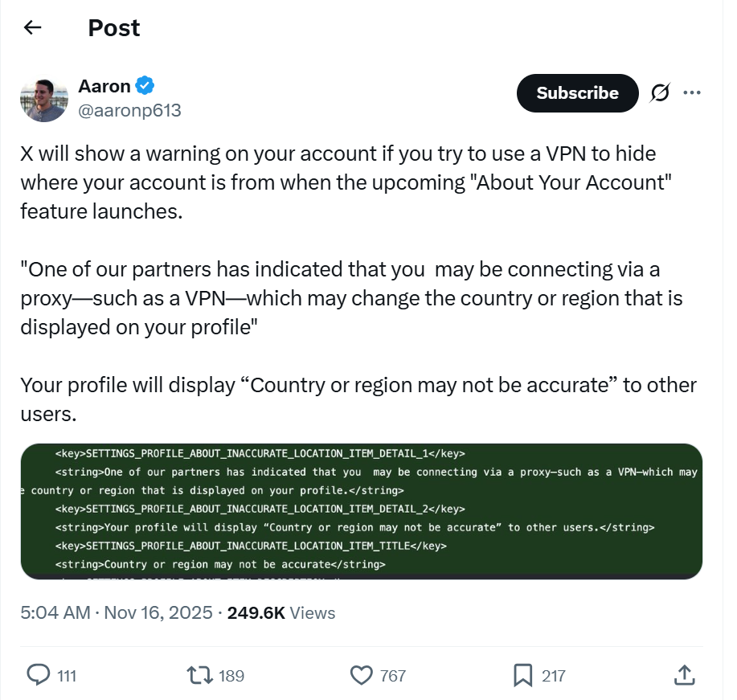
Task: Enlarge the green code screenshot image
Action: tap(362, 511)
